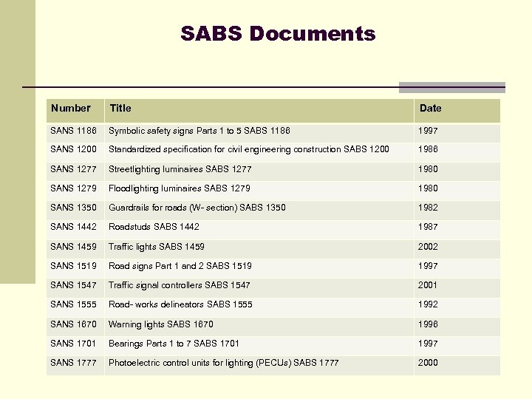The image size is (532, 399).
Task: Select the 'SANS 1279' number cell
Action: pos(73,188)
